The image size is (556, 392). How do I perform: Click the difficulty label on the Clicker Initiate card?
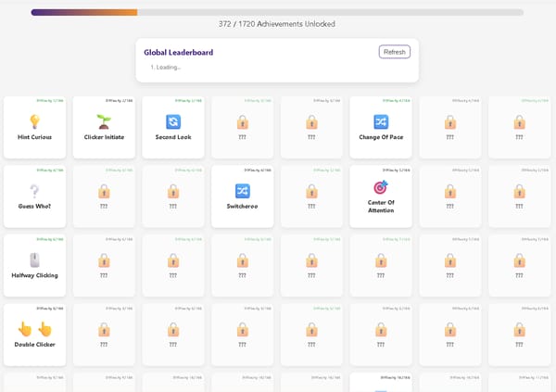pyautogui.click(x=120, y=101)
